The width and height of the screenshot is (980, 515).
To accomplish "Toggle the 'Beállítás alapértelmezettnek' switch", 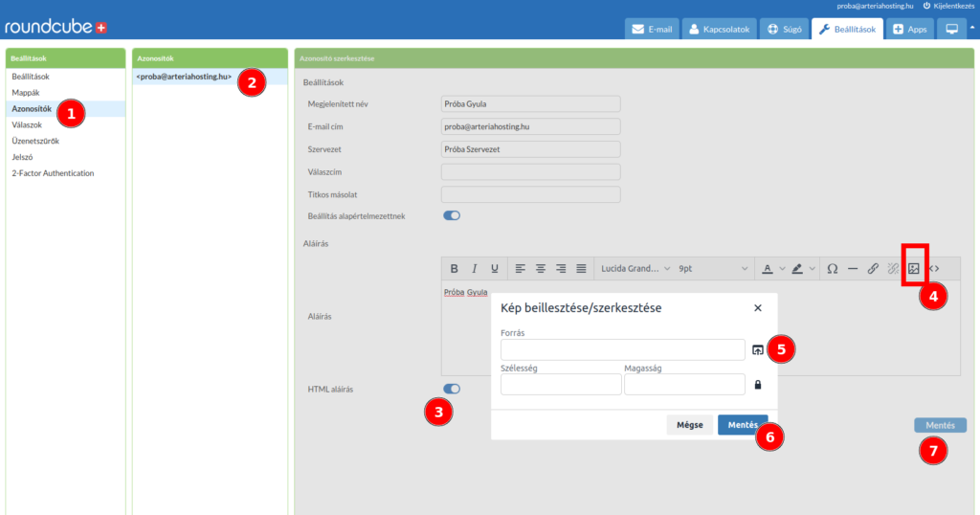I will [x=452, y=215].
